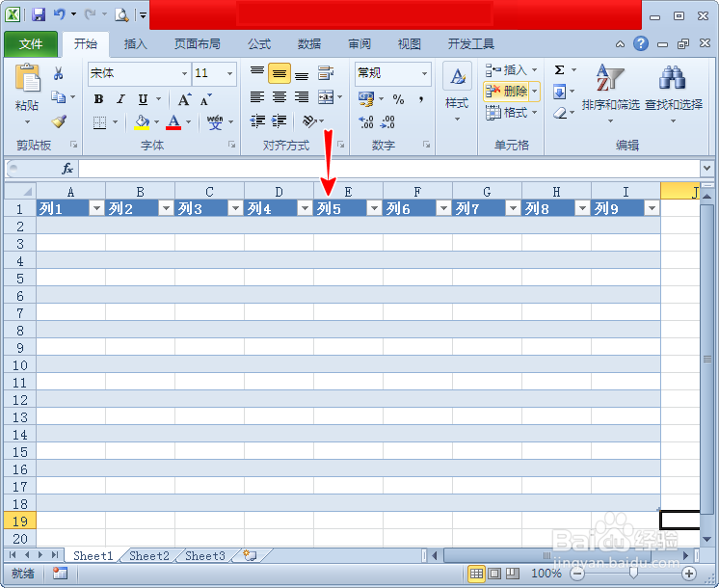
Task: Select the Format Painter brush
Action: click(59, 121)
